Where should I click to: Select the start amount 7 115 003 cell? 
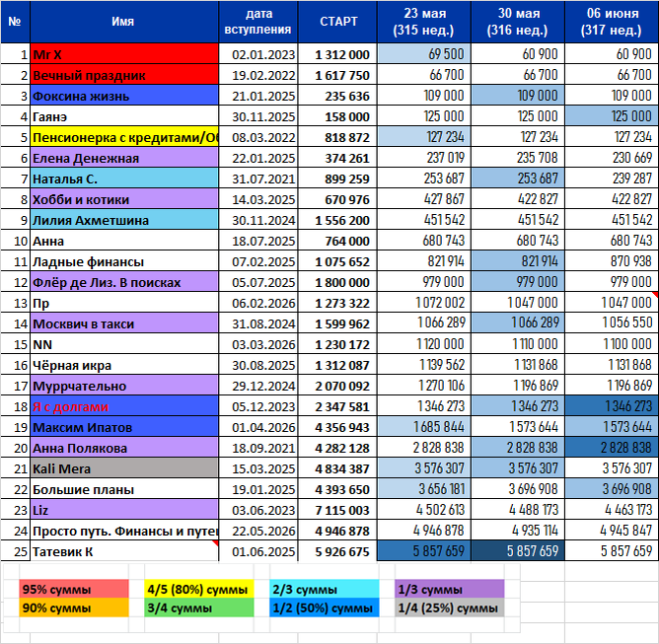coord(337,510)
